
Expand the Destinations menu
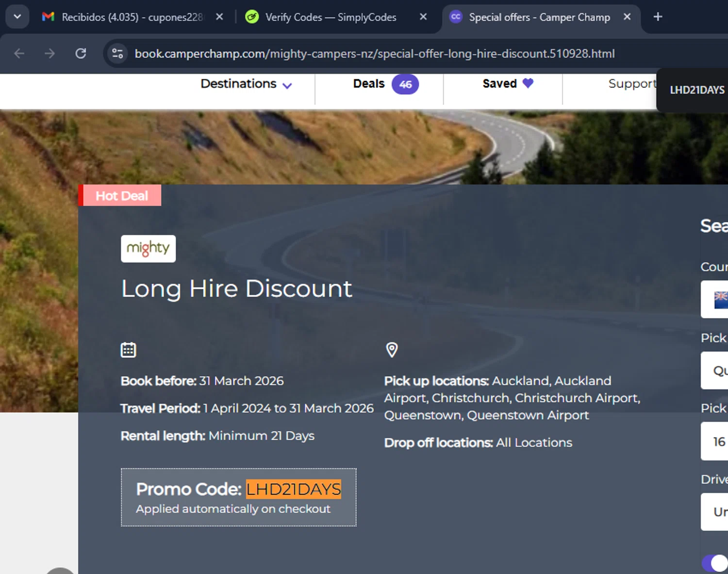(246, 84)
